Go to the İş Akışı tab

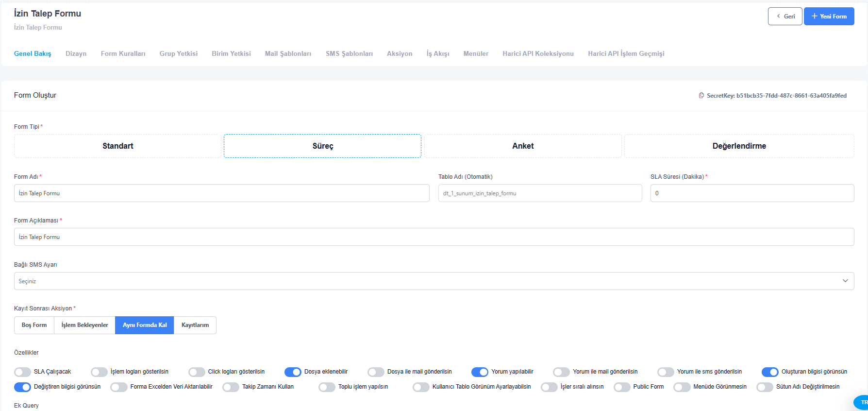click(x=437, y=54)
